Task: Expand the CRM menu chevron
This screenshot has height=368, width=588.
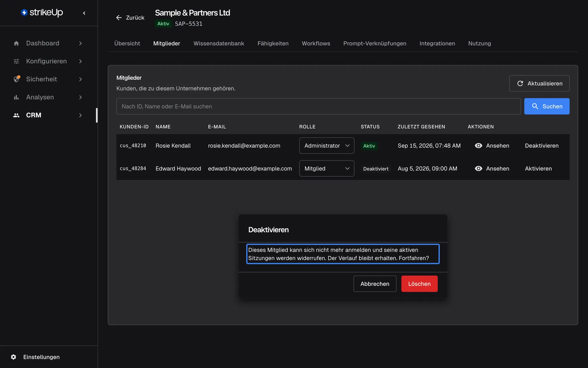Action: (80, 115)
